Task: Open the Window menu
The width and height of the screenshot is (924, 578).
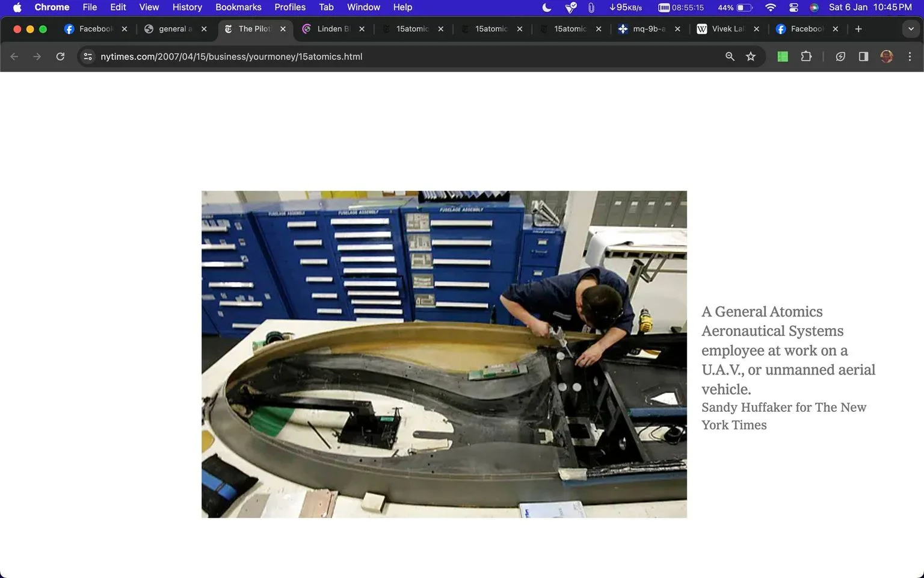Action: click(x=363, y=7)
